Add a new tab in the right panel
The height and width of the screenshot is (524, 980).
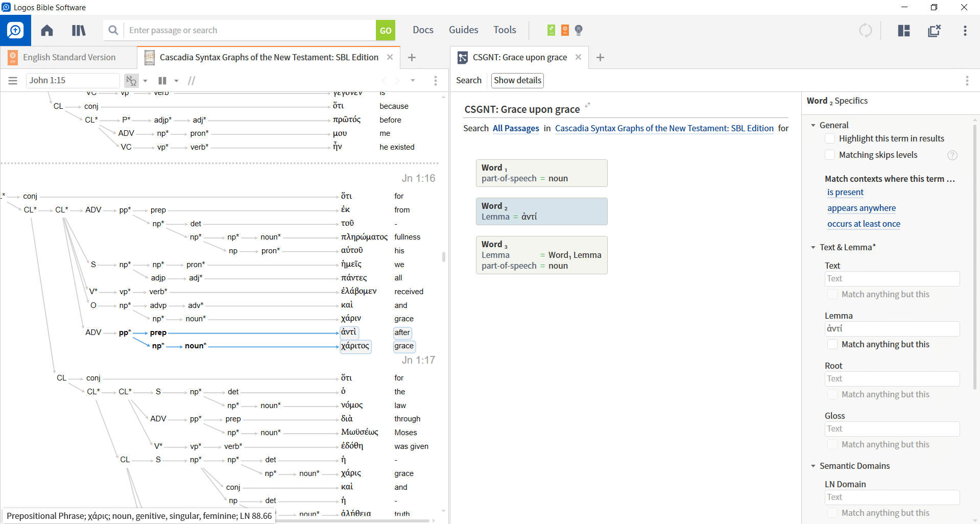600,58
